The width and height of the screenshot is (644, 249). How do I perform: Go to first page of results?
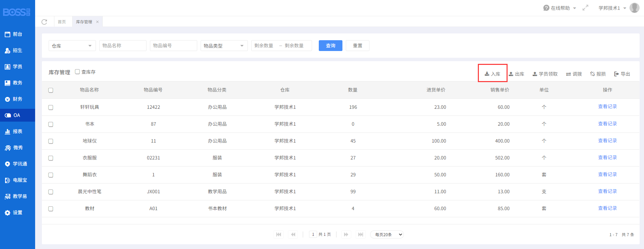point(279,234)
